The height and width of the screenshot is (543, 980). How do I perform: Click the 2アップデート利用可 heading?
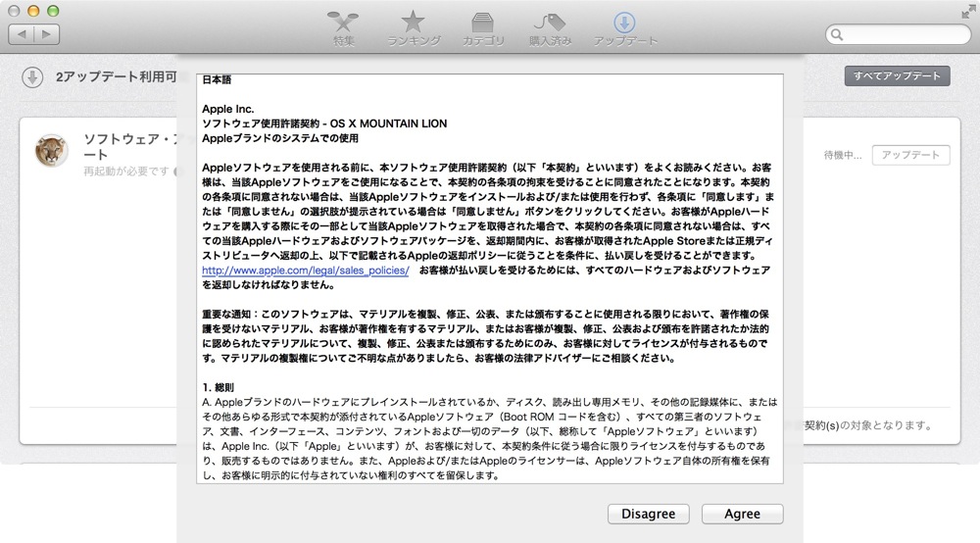117,76
